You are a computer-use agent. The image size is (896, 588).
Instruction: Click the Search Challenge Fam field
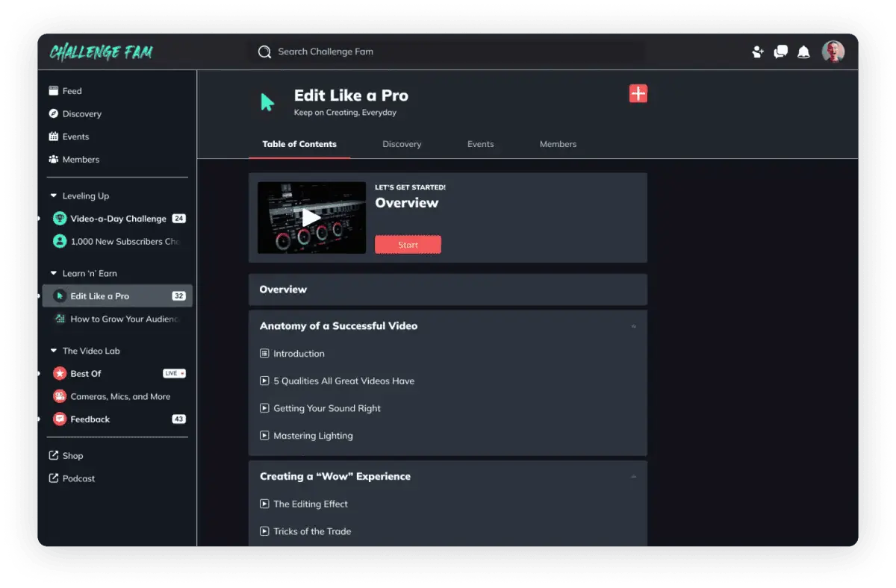point(448,51)
